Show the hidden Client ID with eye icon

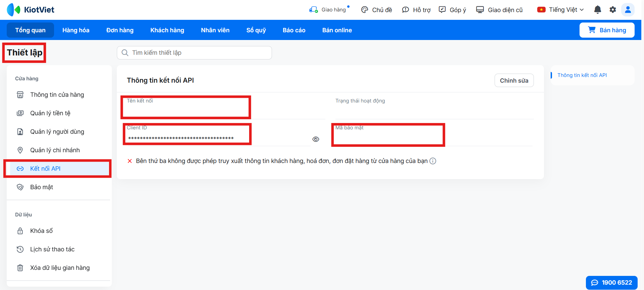point(316,139)
